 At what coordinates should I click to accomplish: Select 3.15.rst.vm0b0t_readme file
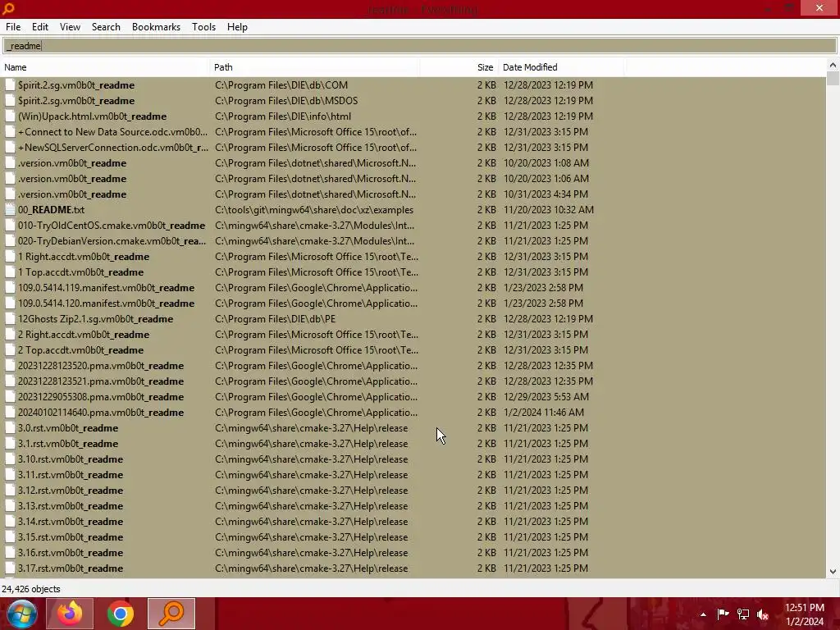point(71,536)
